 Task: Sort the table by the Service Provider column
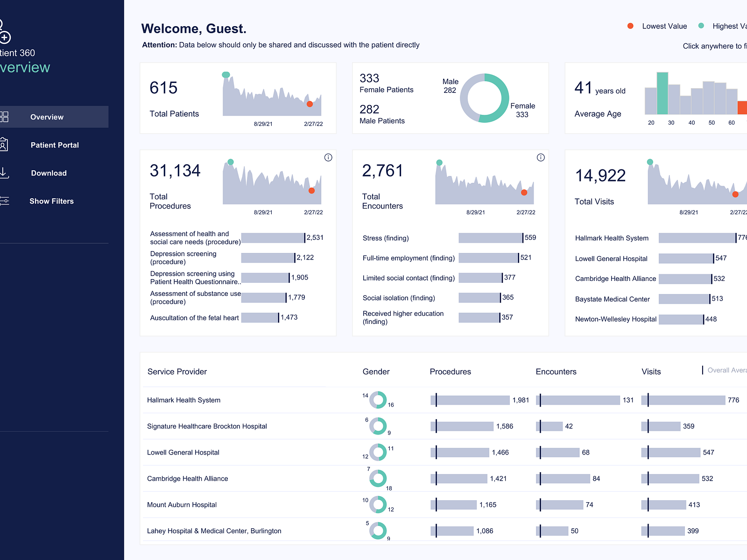pyautogui.click(x=176, y=371)
